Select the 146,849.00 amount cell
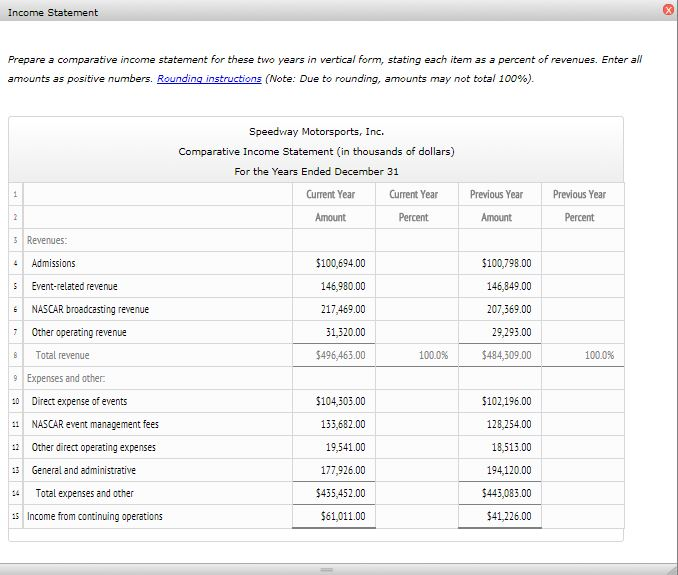The image size is (678, 575). coord(500,286)
